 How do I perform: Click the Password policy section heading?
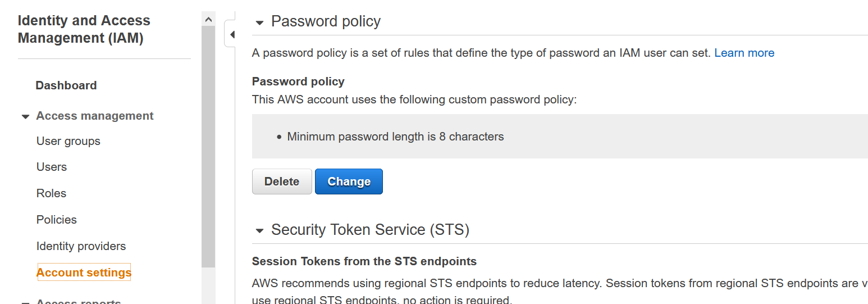click(326, 21)
